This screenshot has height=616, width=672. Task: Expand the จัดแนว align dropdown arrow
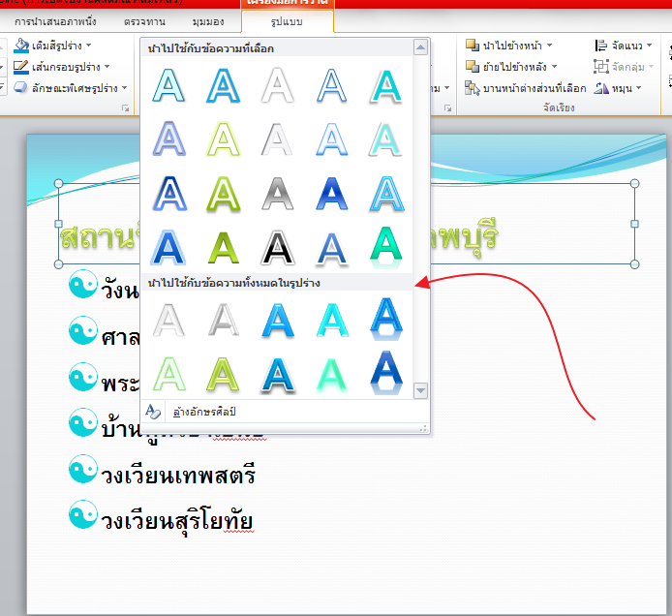(x=650, y=45)
